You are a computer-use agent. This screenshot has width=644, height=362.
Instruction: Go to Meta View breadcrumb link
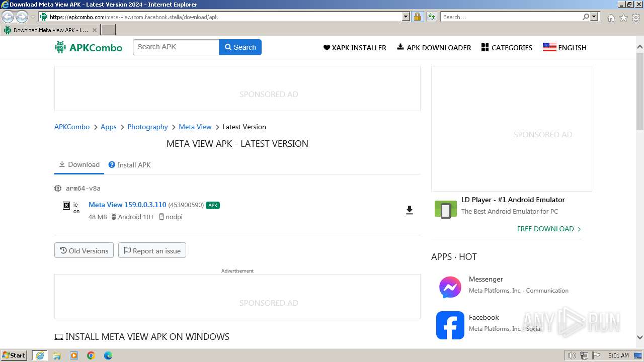pos(195,127)
